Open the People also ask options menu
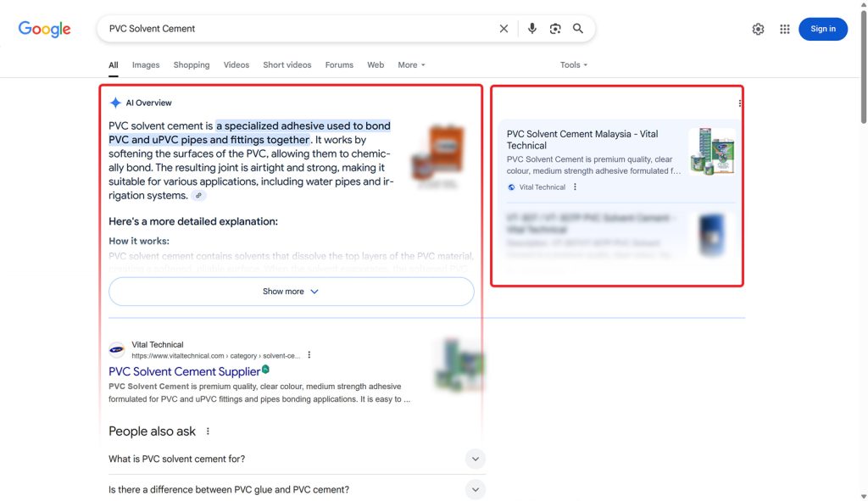 tap(208, 431)
